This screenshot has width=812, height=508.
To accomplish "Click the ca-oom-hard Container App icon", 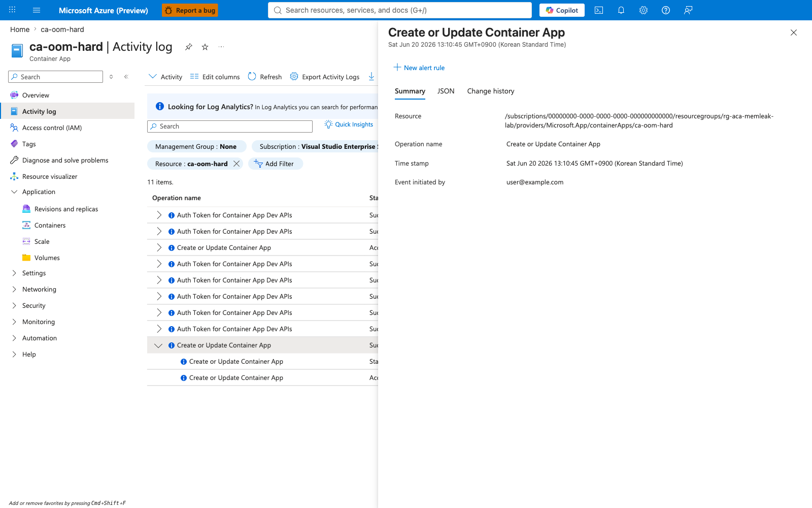I will coord(17,51).
